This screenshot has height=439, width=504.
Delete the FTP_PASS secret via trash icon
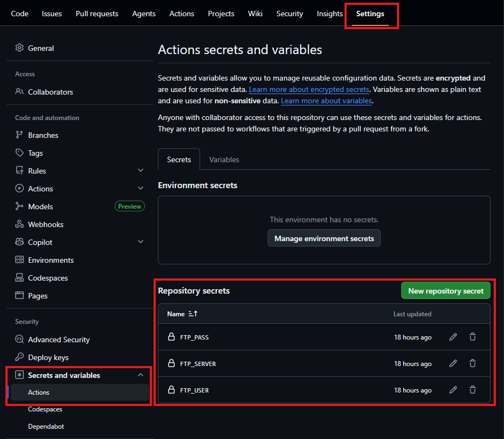point(473,337)
